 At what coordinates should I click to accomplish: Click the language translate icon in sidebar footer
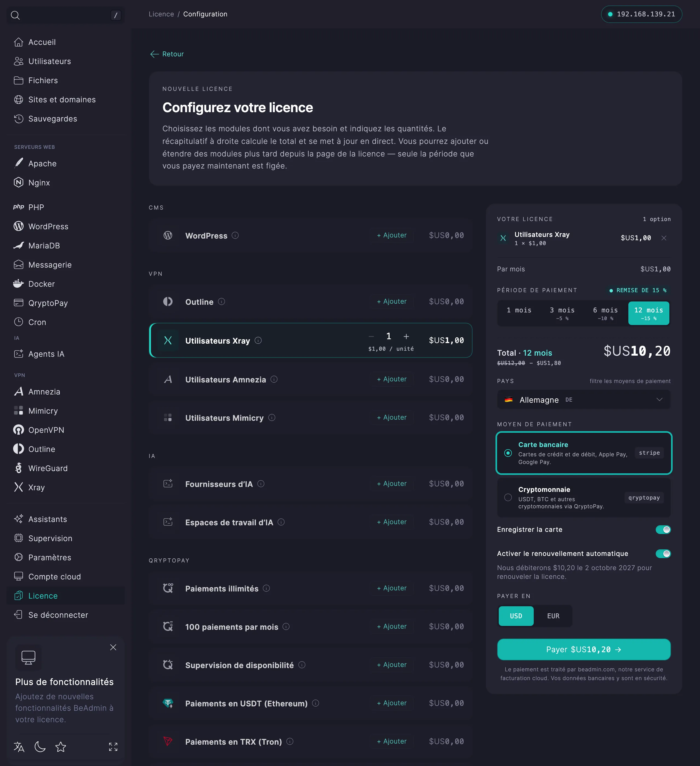(x=19, y=747)
